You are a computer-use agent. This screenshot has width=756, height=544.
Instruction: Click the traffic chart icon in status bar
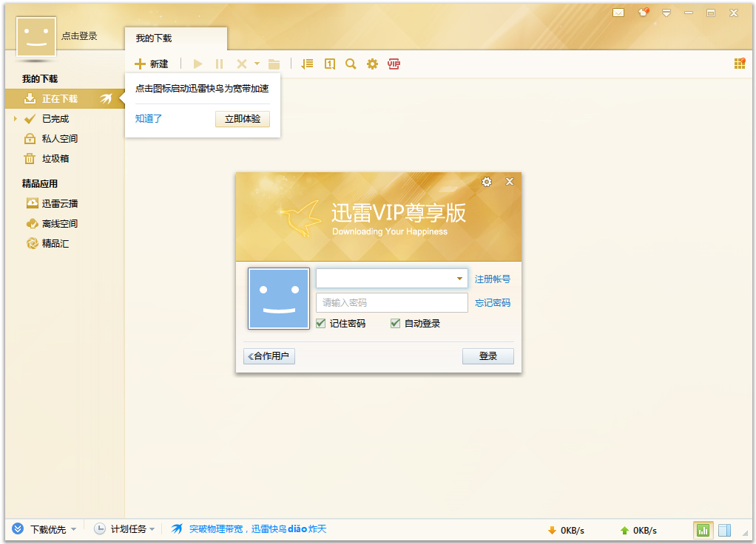coord(703,529)
